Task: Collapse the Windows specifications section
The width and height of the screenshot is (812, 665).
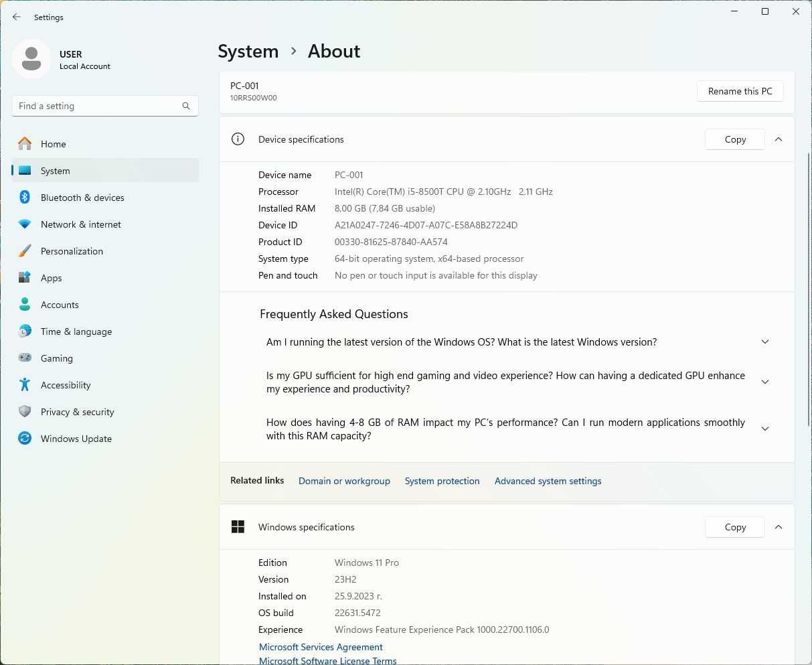Action: tap(779, 527)
